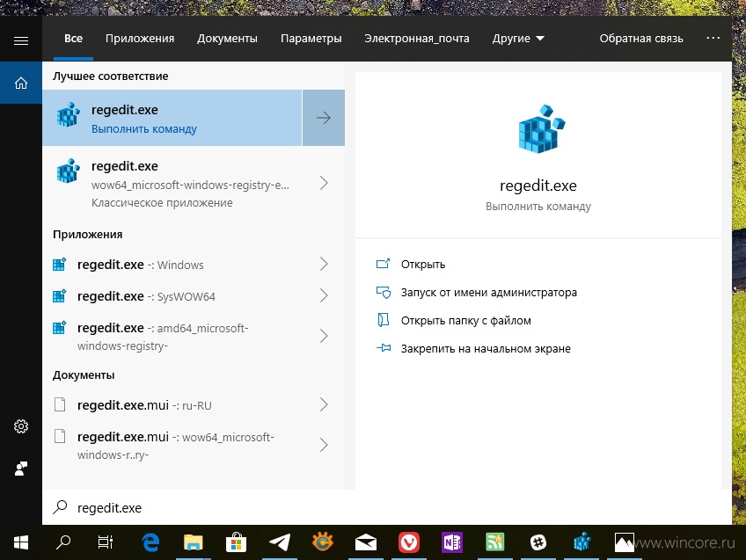Click the feedback person icon in the sidebar
The height and width of the screenshot is (560, 746).
21,469
